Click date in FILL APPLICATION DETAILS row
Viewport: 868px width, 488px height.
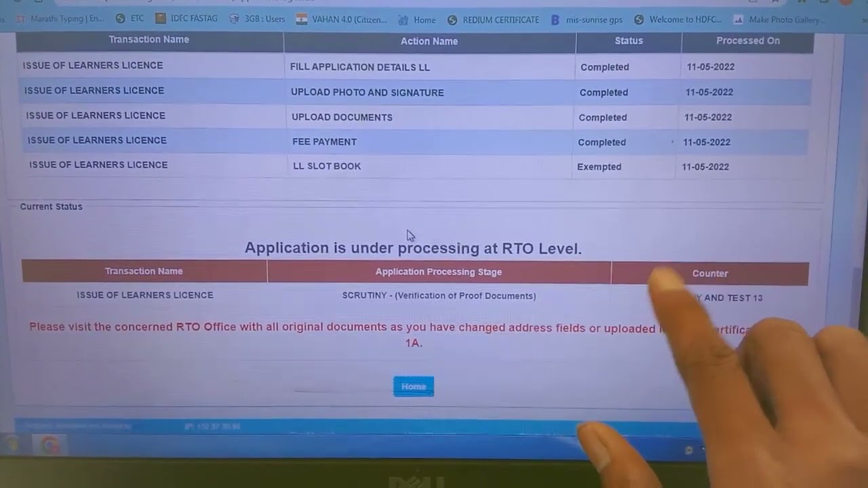(711, 67)
